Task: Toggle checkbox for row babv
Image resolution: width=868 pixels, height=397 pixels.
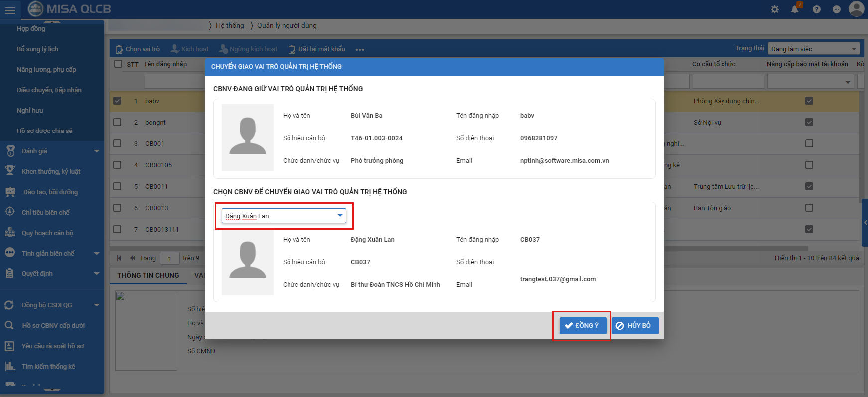Action: coord(118,101)
